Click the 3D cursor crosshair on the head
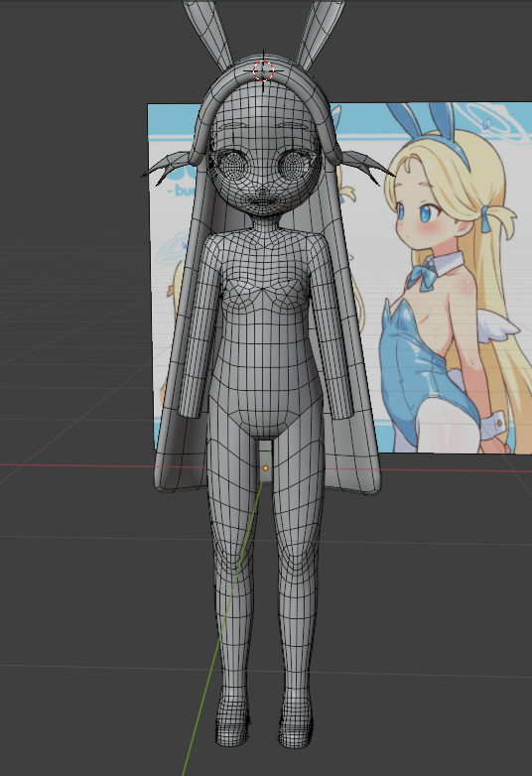532x776 pixels. coord(263,70)
